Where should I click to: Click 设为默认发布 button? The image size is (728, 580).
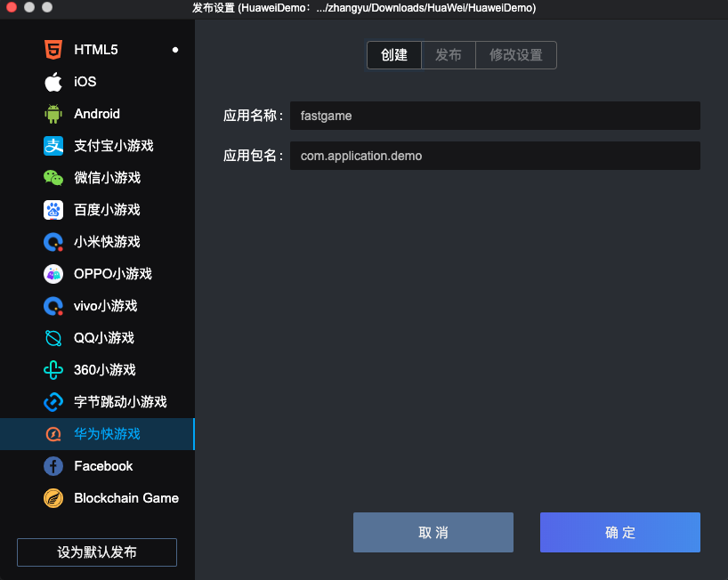pyautogui.click(x=97, y=552)
